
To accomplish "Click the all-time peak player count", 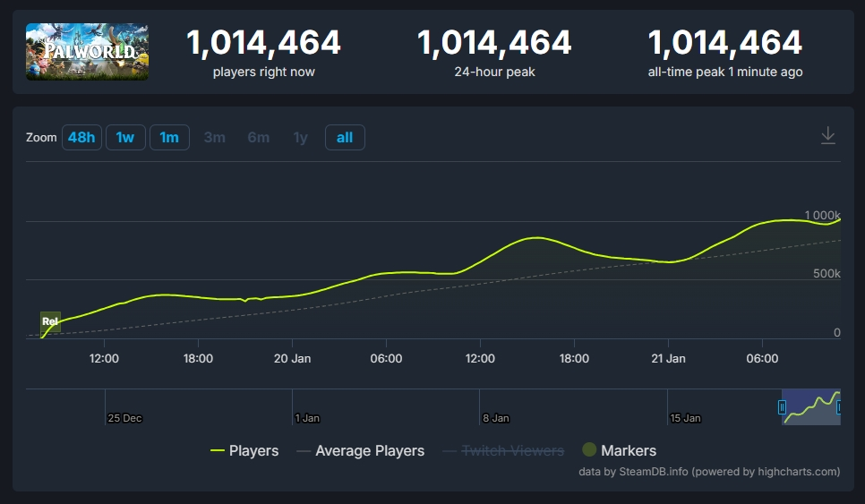I will click(724, 43).
